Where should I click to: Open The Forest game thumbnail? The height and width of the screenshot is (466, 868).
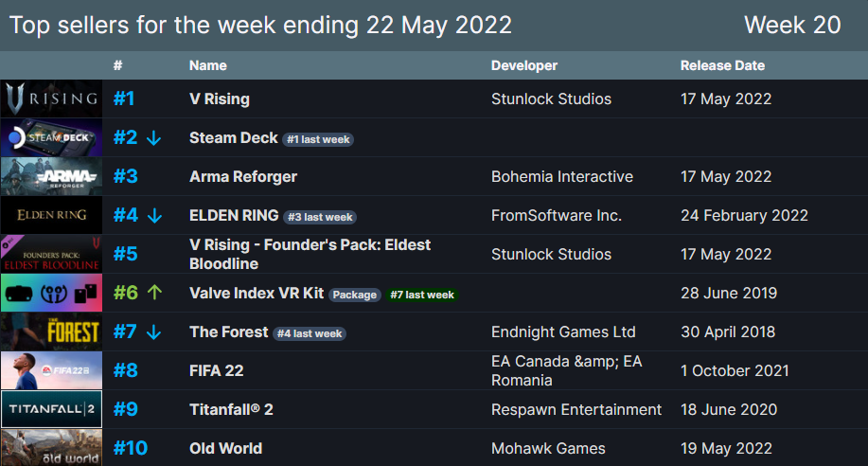51,332
